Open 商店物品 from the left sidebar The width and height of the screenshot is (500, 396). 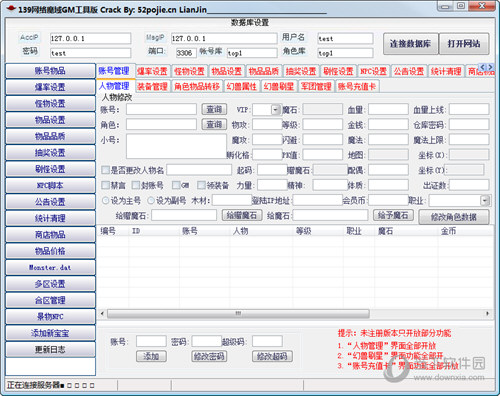[x=50, y=235]
